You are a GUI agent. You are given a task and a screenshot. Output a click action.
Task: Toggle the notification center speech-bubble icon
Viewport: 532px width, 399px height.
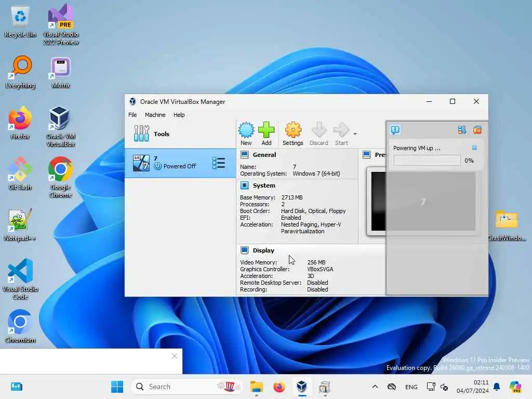395,130
